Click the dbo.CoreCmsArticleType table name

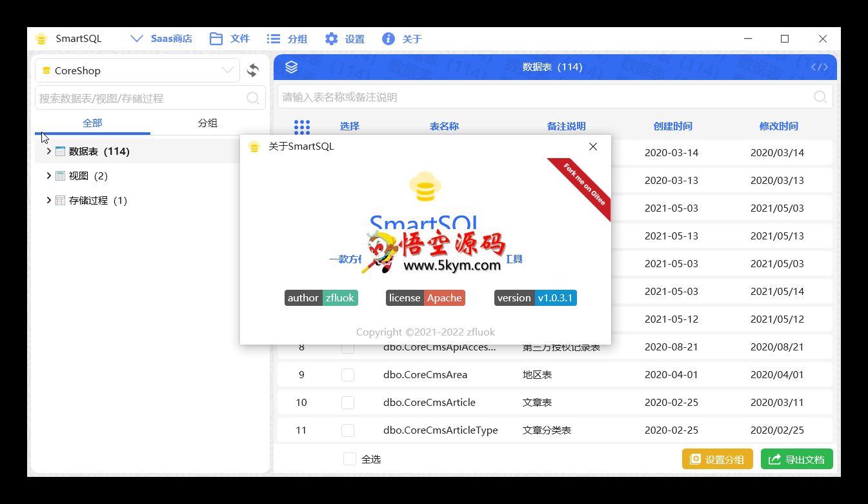pyautogui.click(x=441, y=430)
